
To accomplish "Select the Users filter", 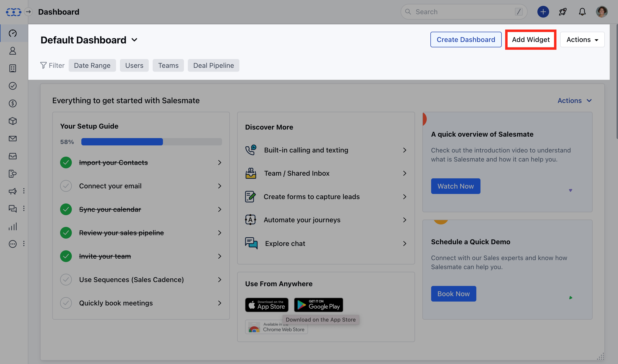I will point(134,65).
